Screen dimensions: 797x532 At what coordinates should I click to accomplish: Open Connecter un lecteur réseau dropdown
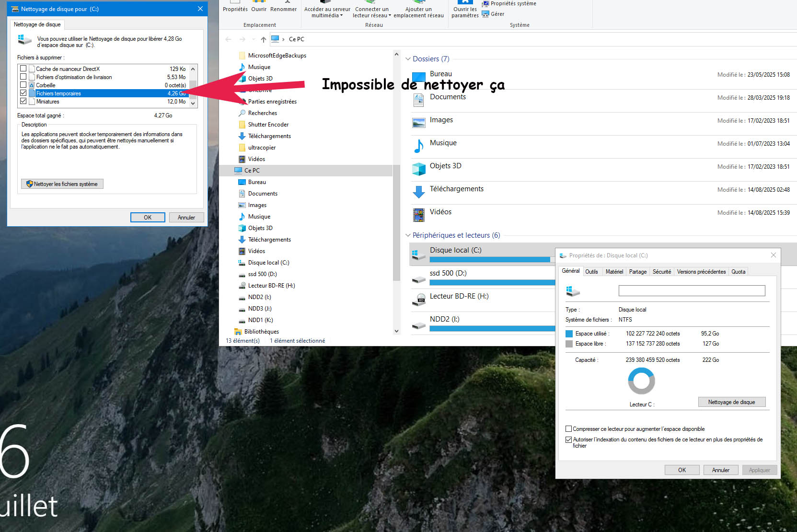[x=372, y=12]
